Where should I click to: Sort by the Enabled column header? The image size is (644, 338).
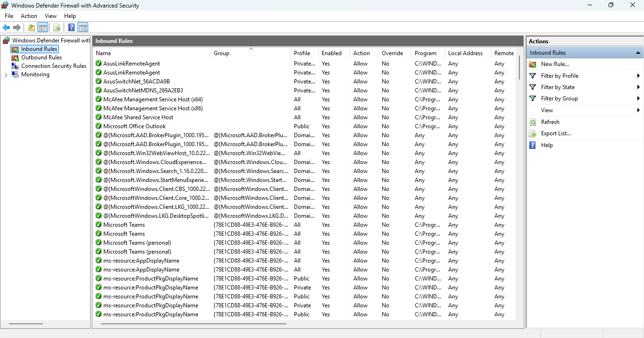click(x=335, y=53)
